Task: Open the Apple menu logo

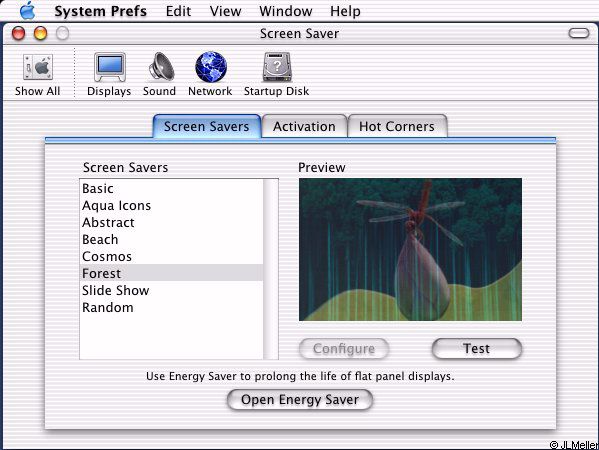Action: click(28, 10)
